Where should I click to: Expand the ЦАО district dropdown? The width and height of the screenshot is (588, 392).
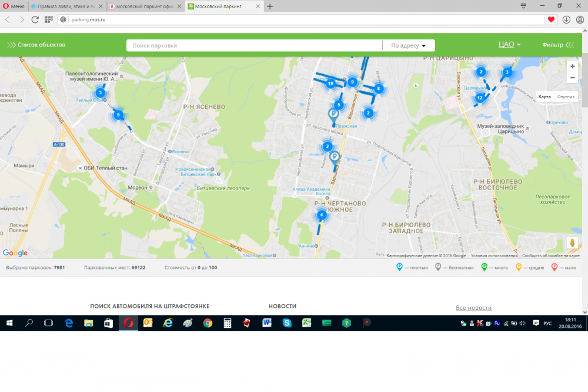click(x=509, y=45)
